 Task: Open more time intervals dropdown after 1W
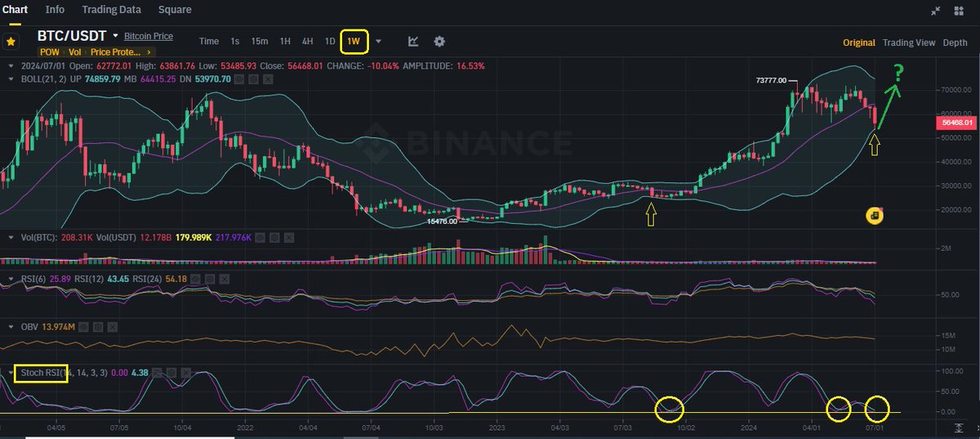[x=378, y=41]
